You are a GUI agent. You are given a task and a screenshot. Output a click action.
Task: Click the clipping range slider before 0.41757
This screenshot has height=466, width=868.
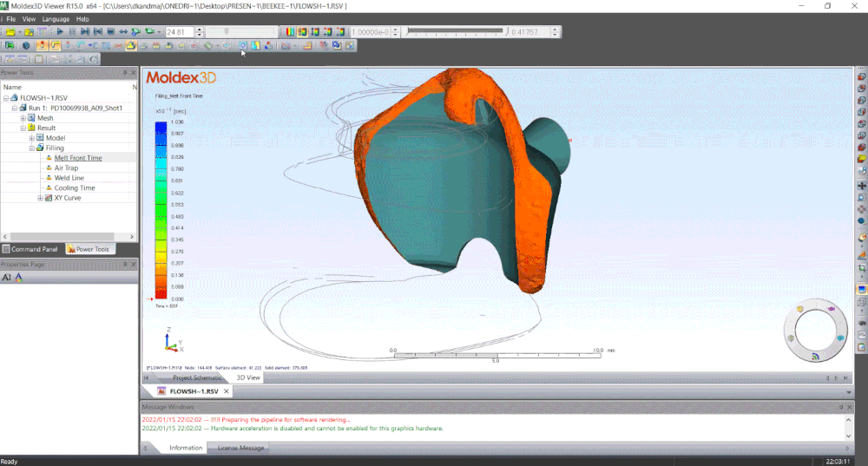[x=456, y=32]
